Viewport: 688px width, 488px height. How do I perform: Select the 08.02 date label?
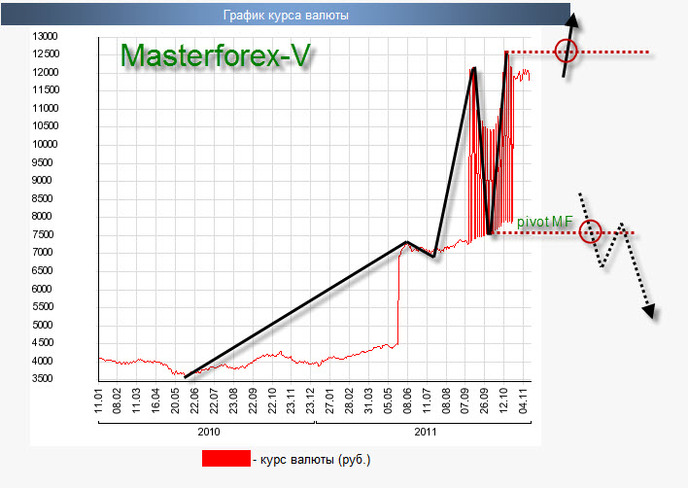pyautogui.click(x=117, y=400)
